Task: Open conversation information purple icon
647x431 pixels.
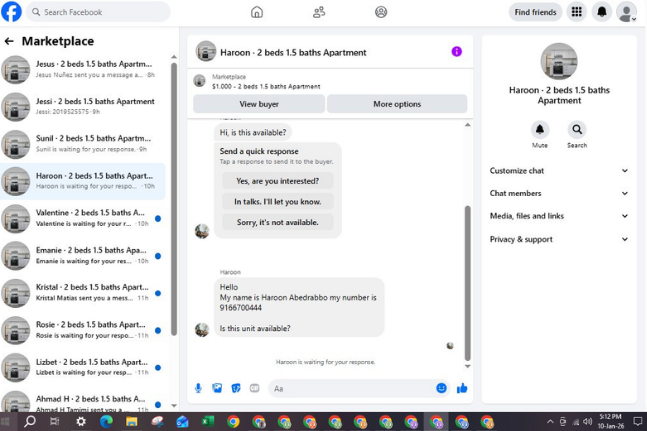Action: [456, 52]
